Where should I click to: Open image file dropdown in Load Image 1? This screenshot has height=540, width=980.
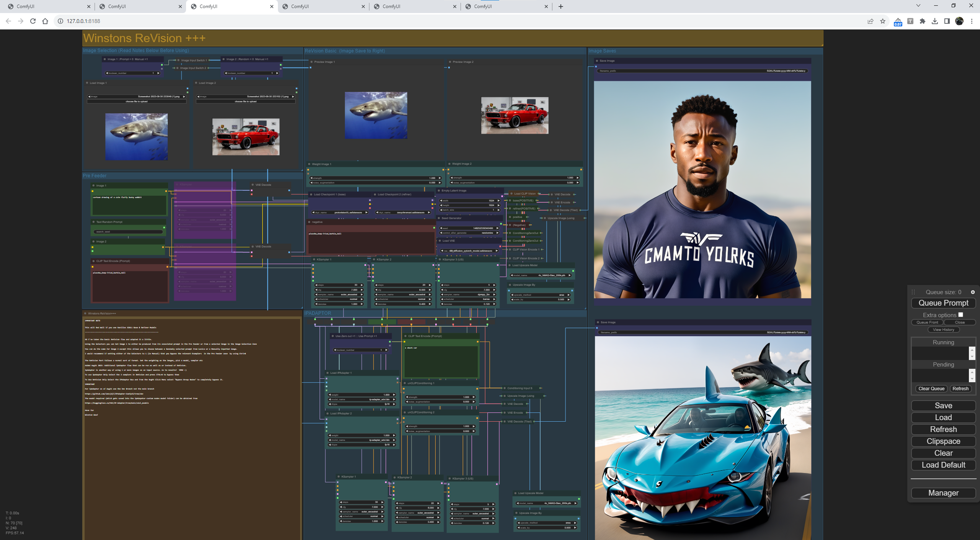137,97
